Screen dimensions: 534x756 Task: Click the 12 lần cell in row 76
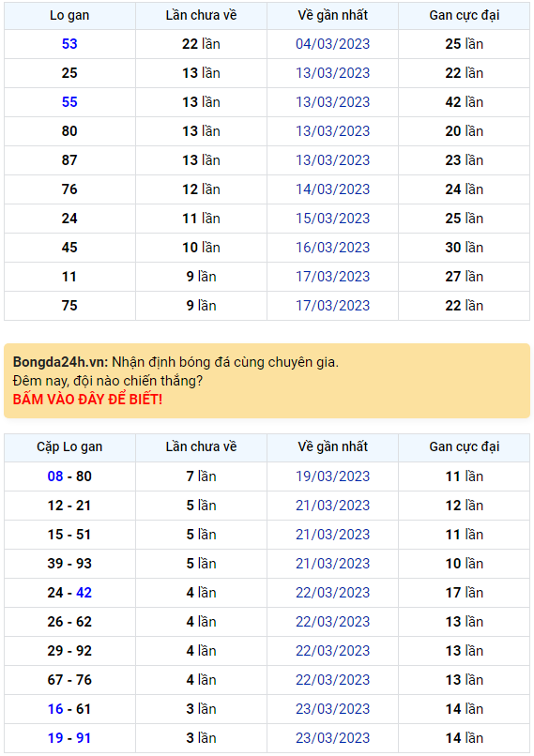(201, 189)
